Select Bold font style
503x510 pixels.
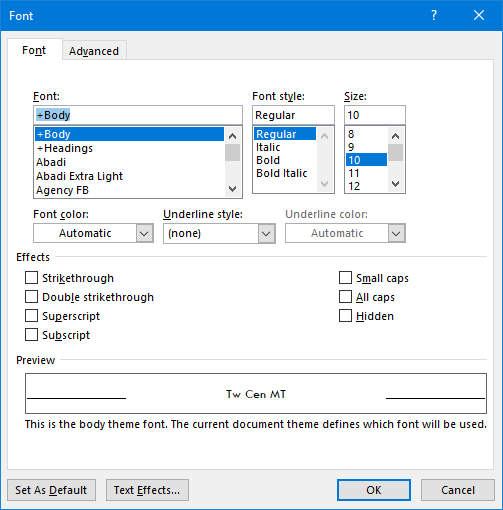tap(285, 160)
